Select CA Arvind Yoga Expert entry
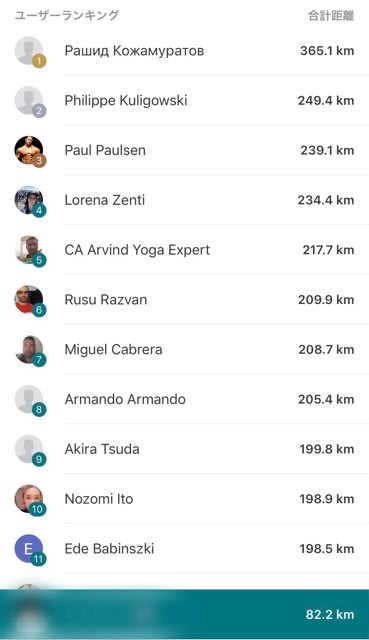 coord(184,250)
